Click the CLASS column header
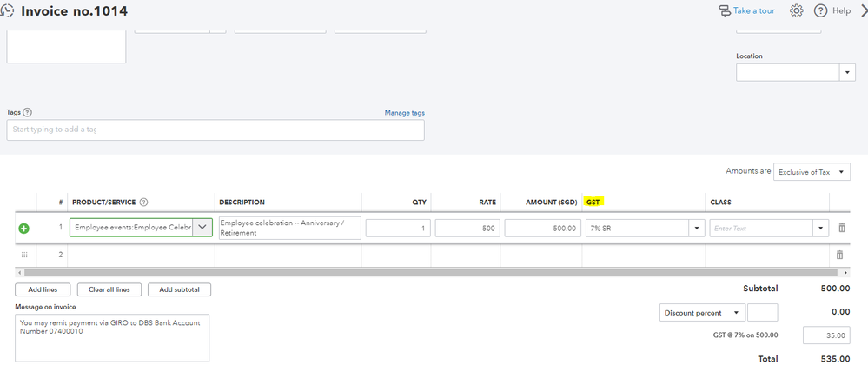This screenshot has height=372, width=868. [x=721, y=202]
